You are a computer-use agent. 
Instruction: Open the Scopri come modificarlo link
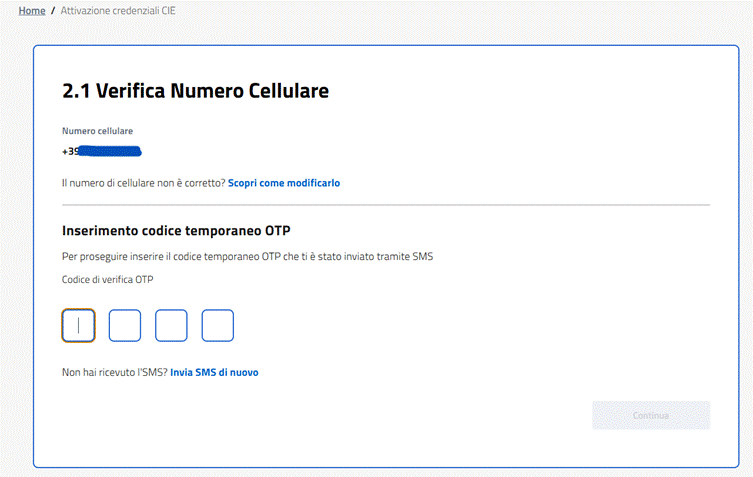(x=284, y=184)
